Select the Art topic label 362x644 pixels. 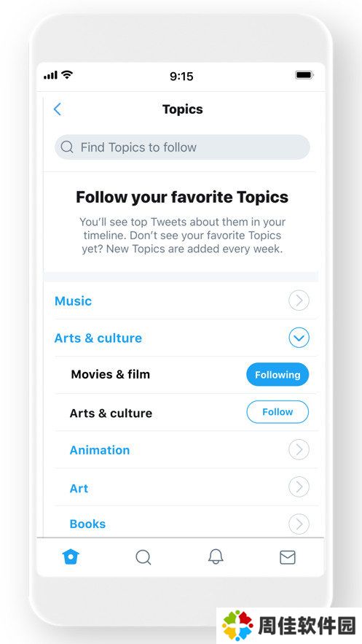[x=79, y=489]
